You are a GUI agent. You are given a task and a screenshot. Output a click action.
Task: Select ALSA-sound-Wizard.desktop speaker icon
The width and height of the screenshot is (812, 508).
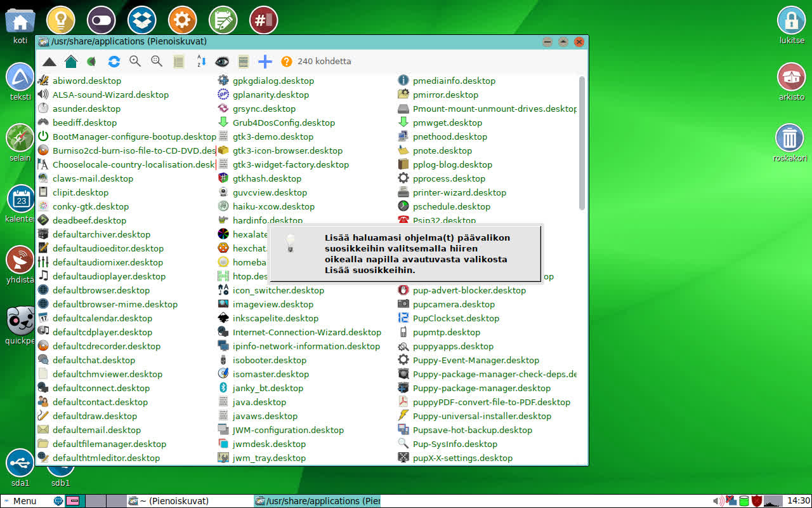pyautogui.click(x=43, y=95)
